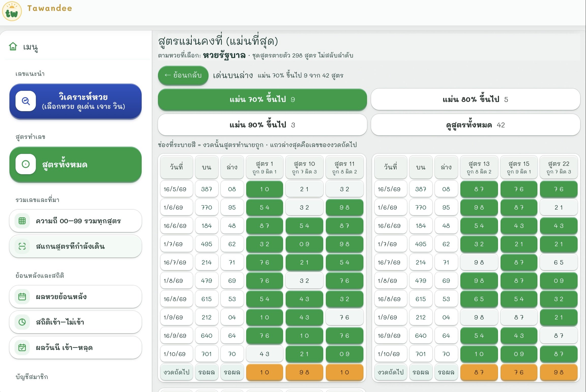Click the grid icon for ความถี่ 00–99
The height and width of the screenshot is (392, 586).
[x=22, y=221]
